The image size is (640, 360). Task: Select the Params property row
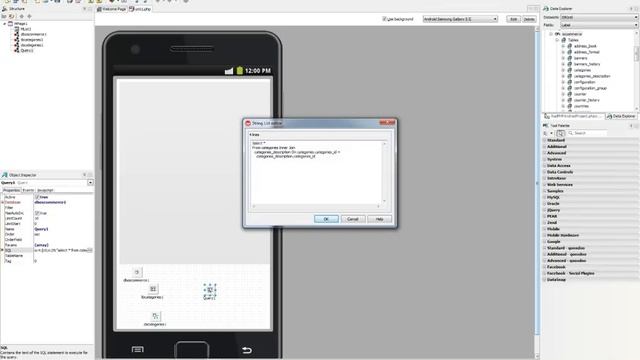pyautogui.click(x=47, y=245)
